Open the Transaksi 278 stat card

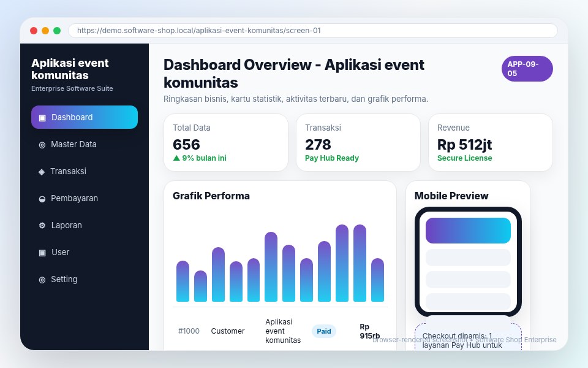click(358, 143)
